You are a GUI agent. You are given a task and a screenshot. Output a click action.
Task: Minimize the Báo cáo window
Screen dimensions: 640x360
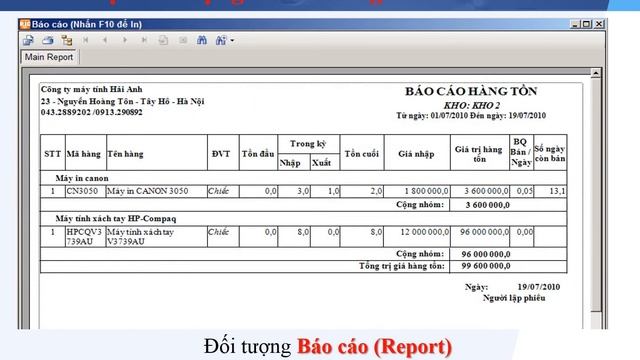click(x=575, y=24)
